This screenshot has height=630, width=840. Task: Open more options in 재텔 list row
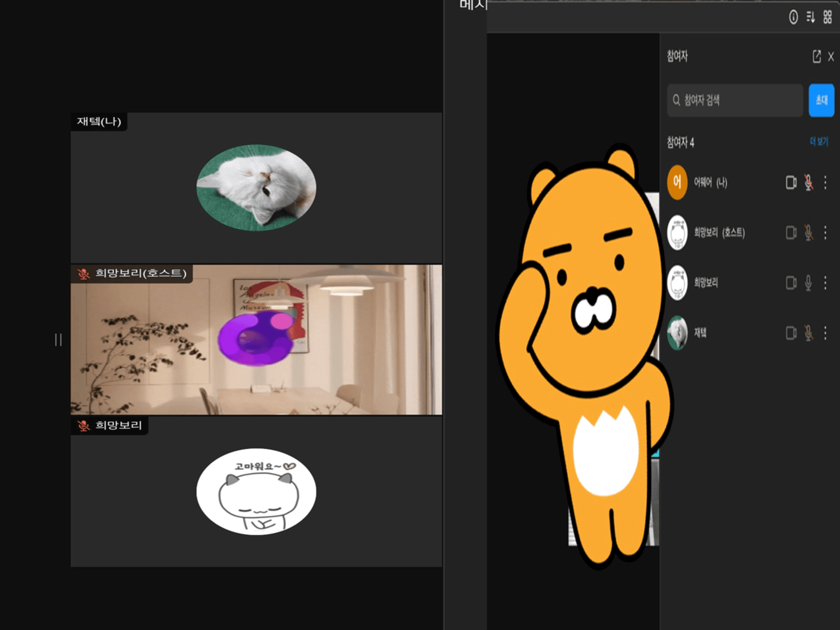tap(825, 333)
